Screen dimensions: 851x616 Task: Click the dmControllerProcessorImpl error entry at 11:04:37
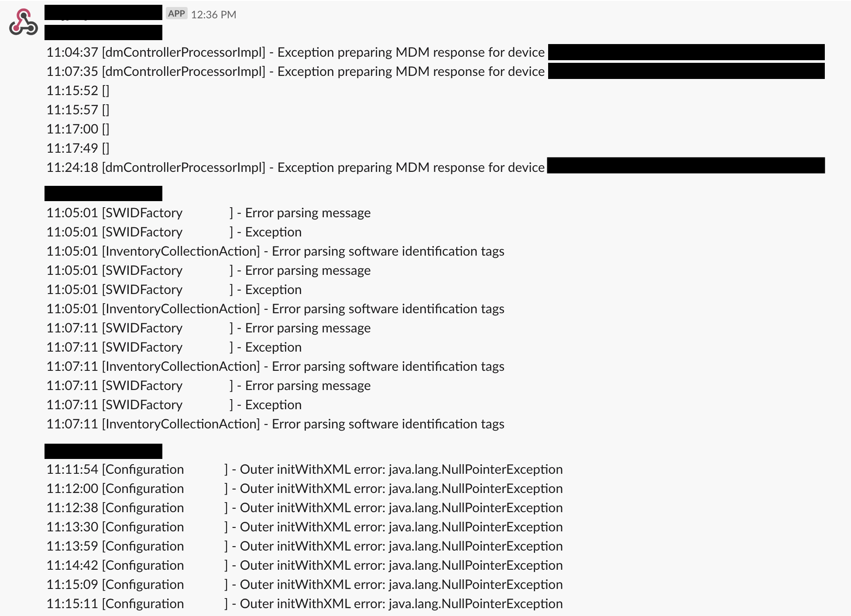[x=297, y=53]
